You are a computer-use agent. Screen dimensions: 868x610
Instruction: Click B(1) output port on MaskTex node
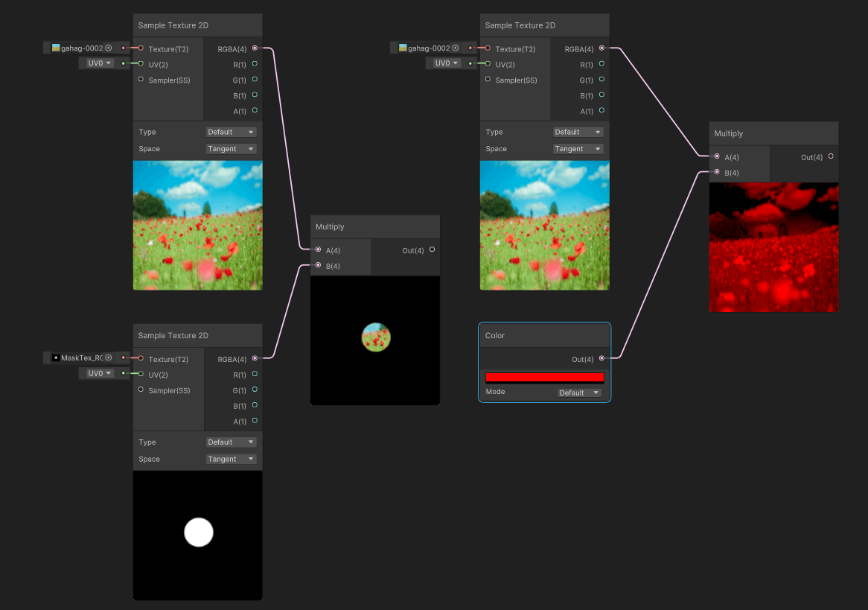255,405
